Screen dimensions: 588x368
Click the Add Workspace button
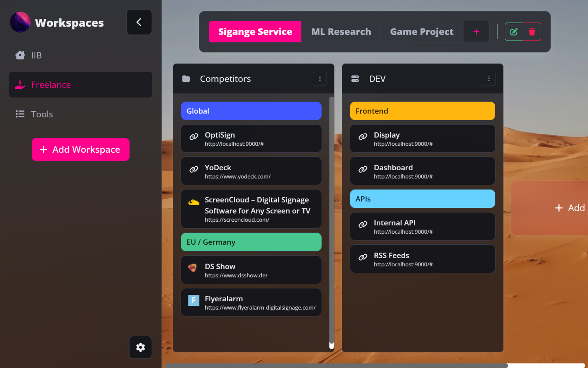(80, 149)
